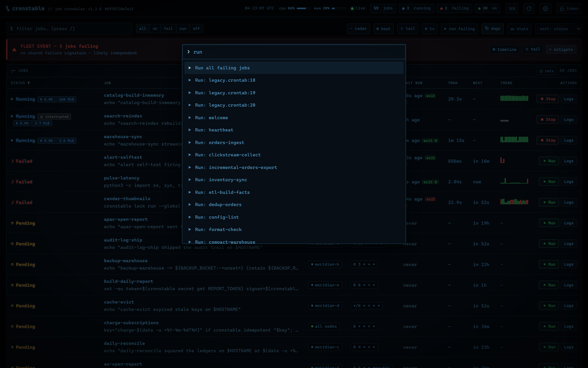Open the daily-reconcile job name
The height and width of the screenshot is (368, 588).
pyautogui.click(x=124, y=343)
